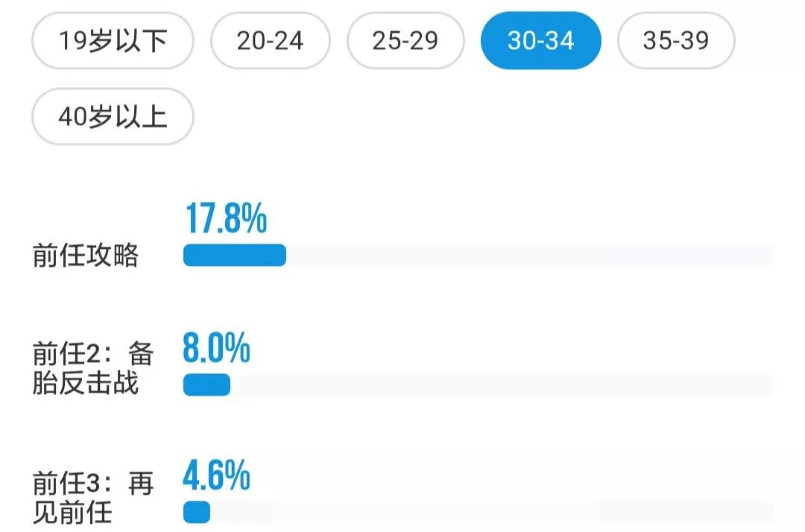The height and width of the screenshot is (532, 805).
Task: Select the 19岁以下 age filter
Action: click(x=113, y=41)
